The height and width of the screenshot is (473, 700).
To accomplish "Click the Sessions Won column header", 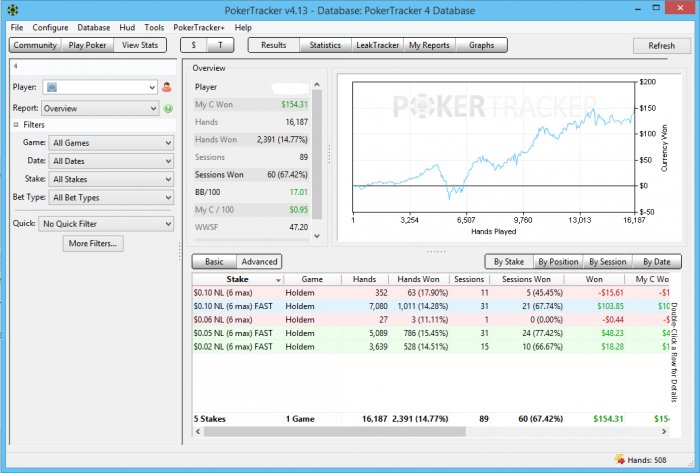I will point(526,279).
